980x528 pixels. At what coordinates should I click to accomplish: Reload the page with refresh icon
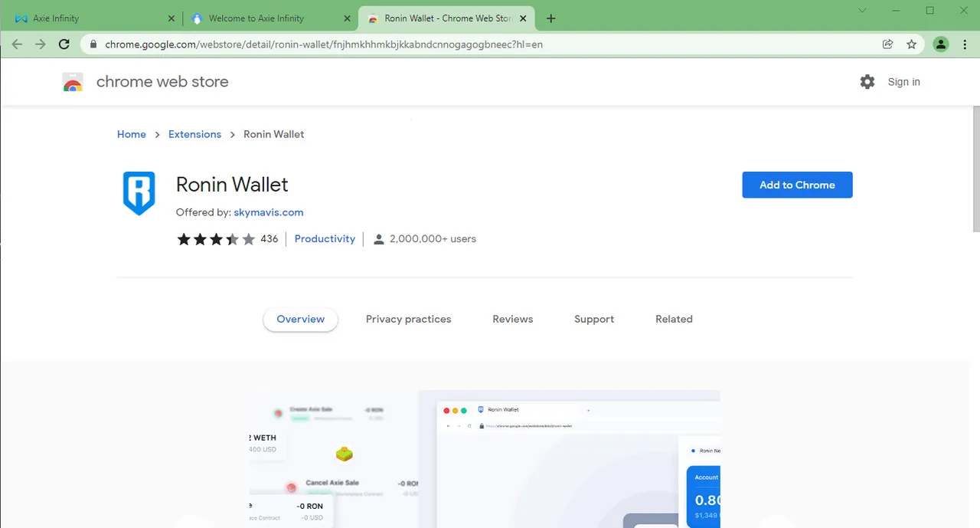click(x=65, y=44)
